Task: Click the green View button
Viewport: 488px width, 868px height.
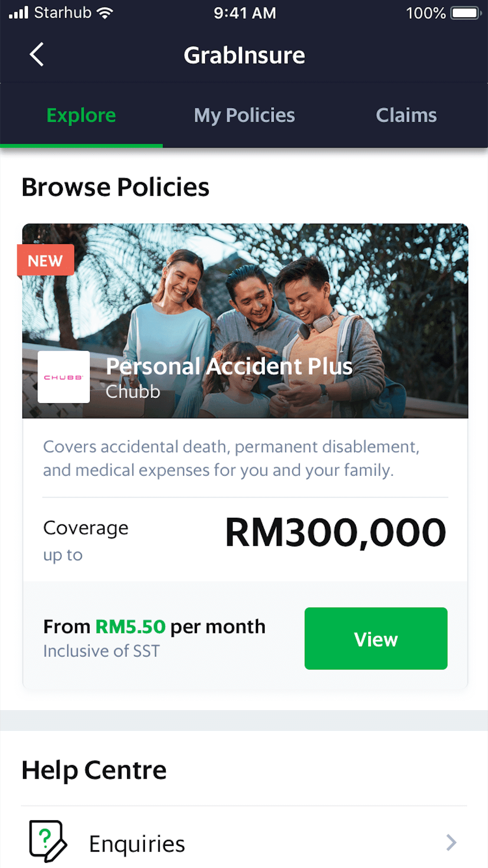Action: coord(376,639)
